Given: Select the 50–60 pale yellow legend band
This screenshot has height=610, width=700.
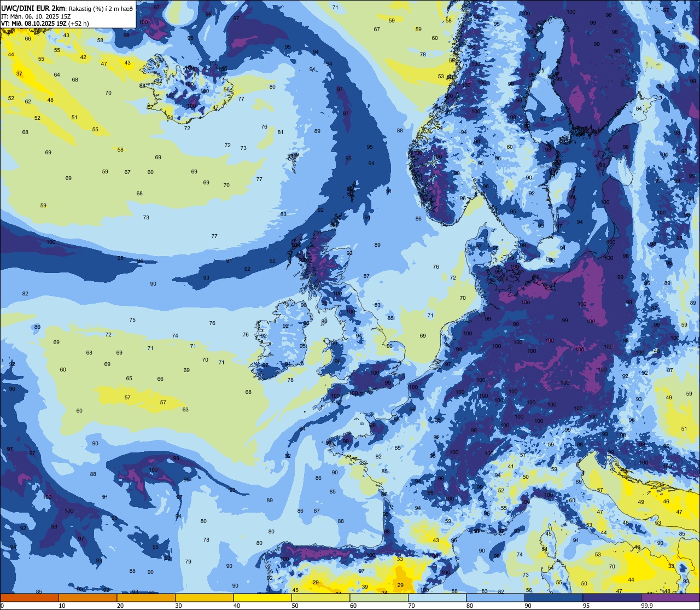Looking at the screenshot, I should point(320,597).
